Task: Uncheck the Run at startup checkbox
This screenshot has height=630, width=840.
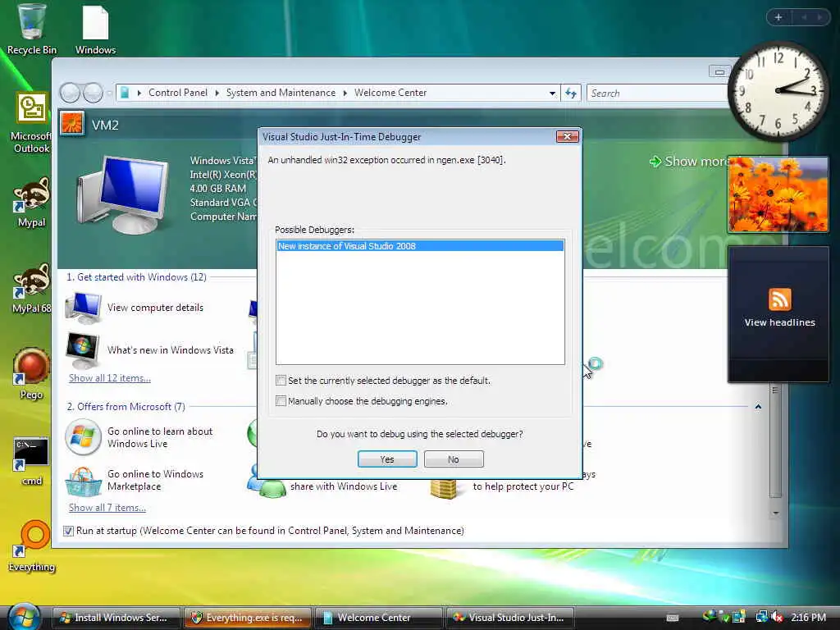Action: [x=68, y=531]
